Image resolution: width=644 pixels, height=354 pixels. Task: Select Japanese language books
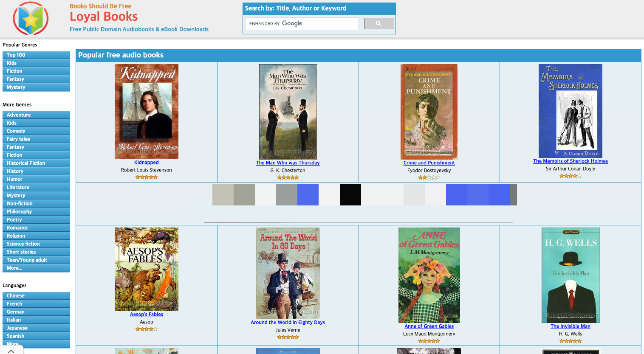pos(36,328)
